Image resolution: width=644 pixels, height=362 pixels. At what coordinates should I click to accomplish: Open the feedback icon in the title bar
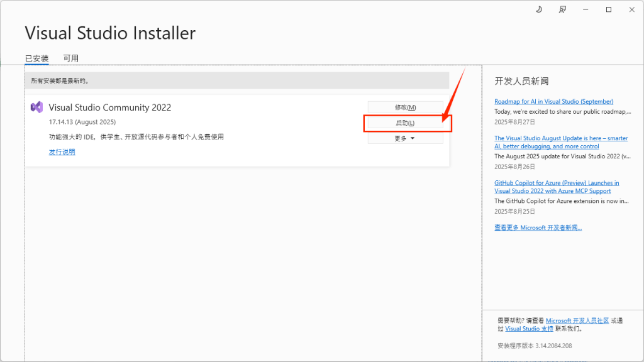point(562,9)
